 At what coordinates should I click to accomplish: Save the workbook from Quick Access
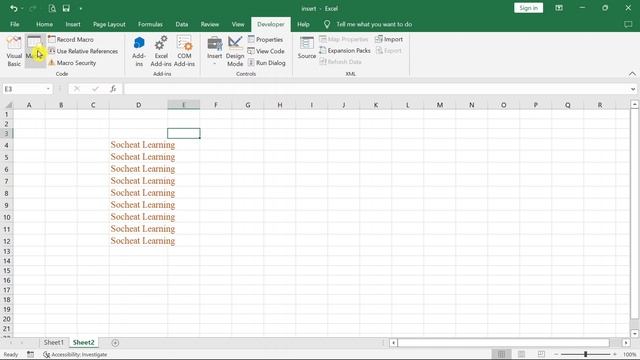click(66, 8)
